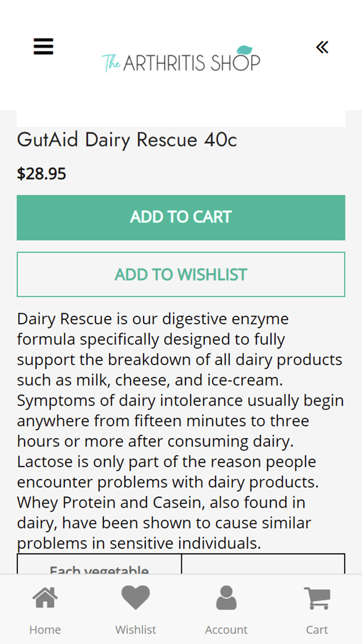The image size is (362, 644).
Task: Select the Wishlist label in bottom navigation
Action: [136, 630]
